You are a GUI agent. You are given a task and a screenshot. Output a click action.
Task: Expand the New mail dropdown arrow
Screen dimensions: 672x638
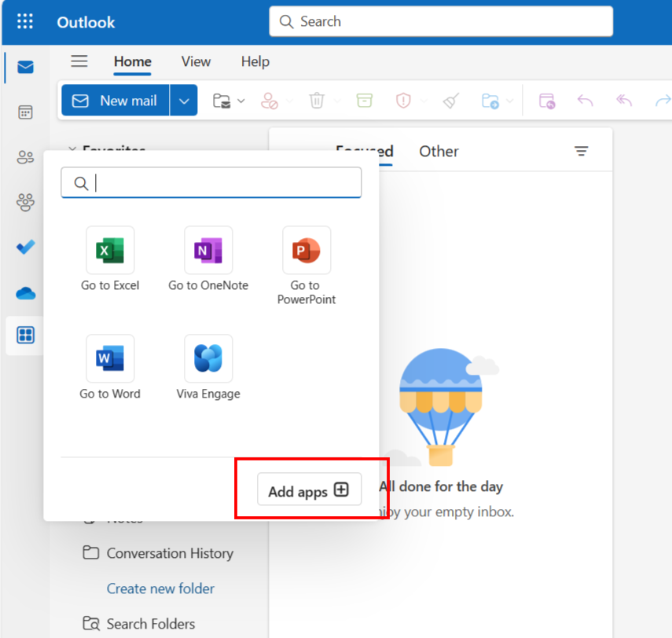[x=184, y=101]
